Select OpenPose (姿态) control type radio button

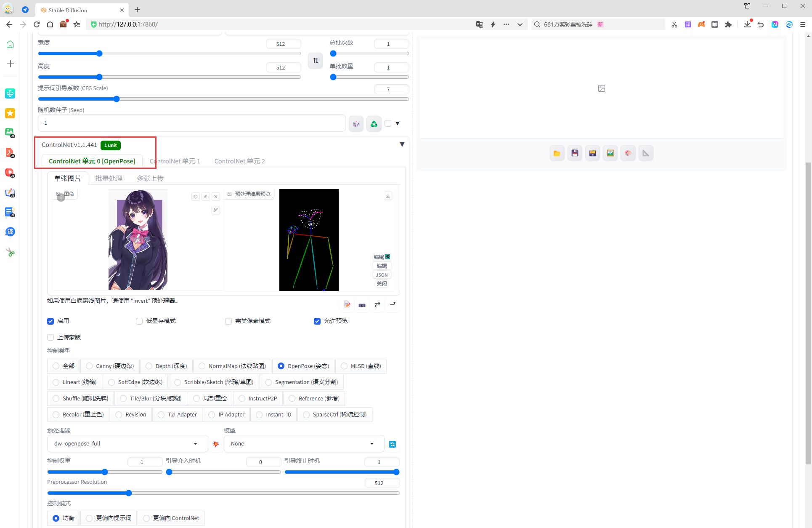(x=280, y=365)
